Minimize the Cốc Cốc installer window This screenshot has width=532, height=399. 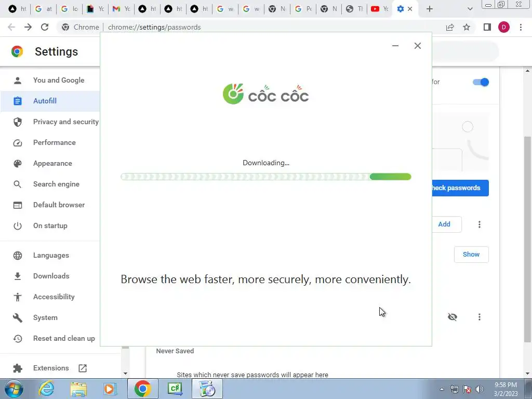(x=395, y=46)
